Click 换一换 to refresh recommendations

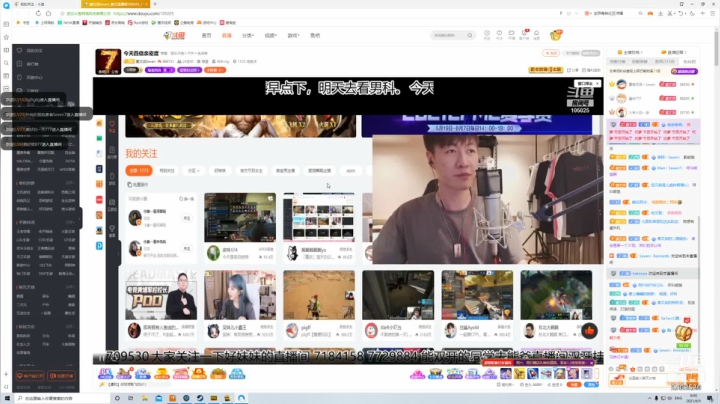tap(187, 199)
